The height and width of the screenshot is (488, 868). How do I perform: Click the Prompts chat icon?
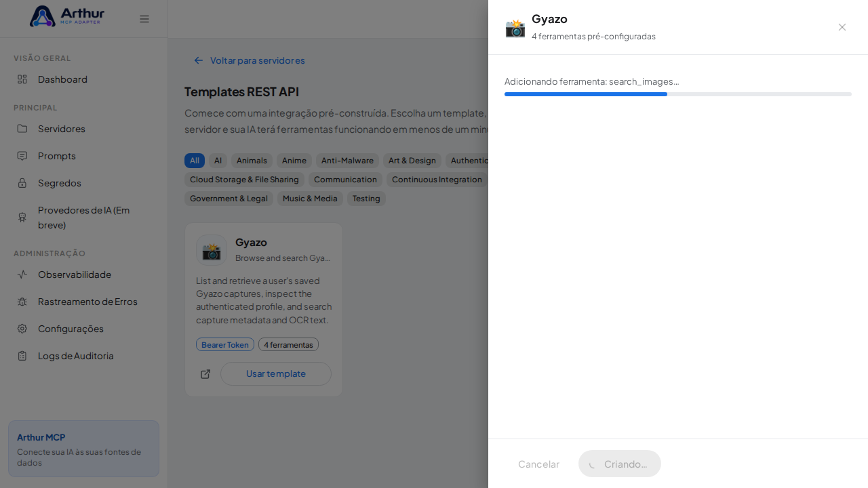pyautogui.click(x=22, y=156)
